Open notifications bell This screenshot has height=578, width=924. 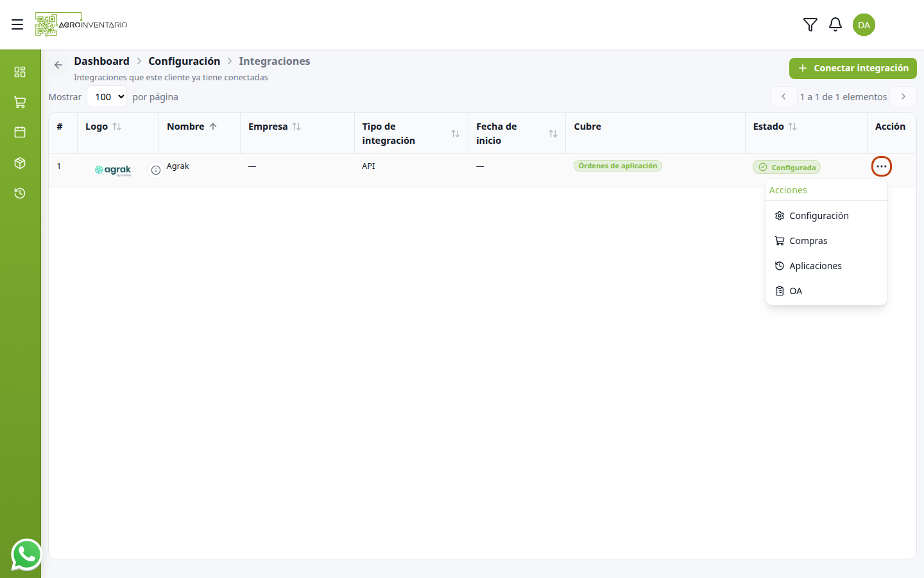[835, 24]
